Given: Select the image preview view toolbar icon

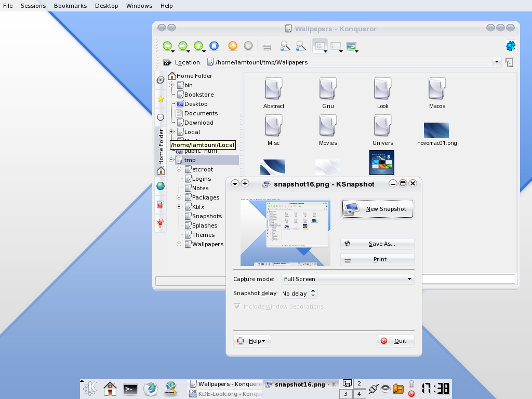Looking at the screenshot, I should tap(351, 46).
